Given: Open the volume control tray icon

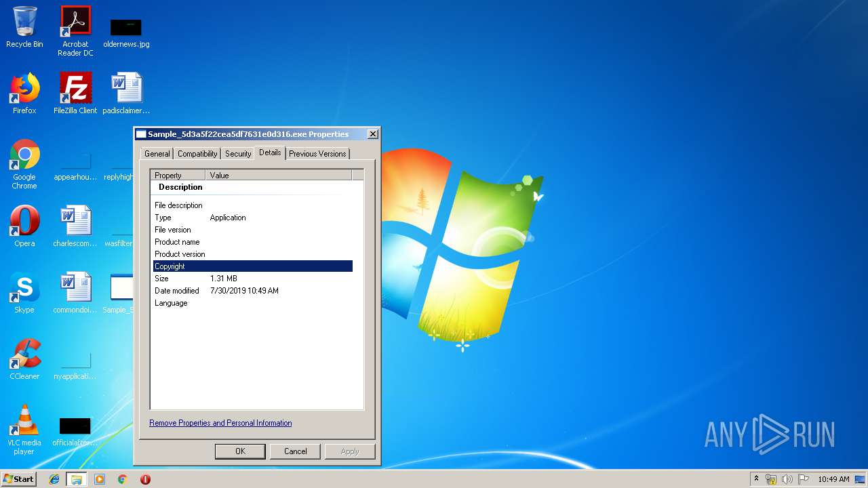Looking at the screenshot, I should pos(787,479).
